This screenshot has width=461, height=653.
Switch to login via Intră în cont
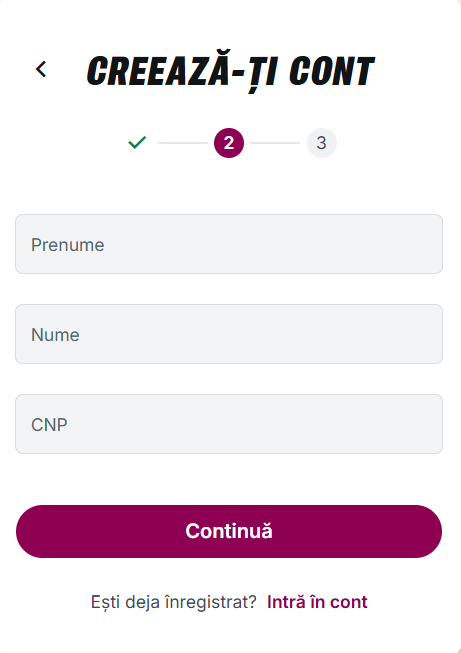coord(317,602)
